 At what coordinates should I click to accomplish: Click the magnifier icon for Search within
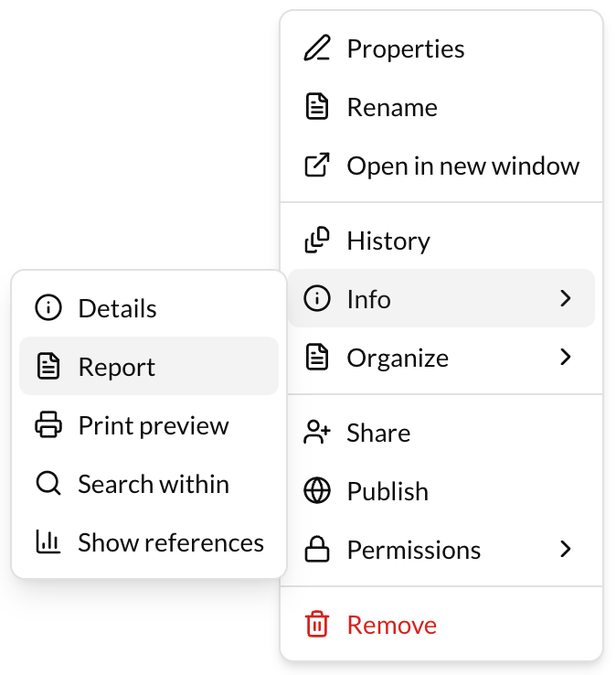click(48, 485)
